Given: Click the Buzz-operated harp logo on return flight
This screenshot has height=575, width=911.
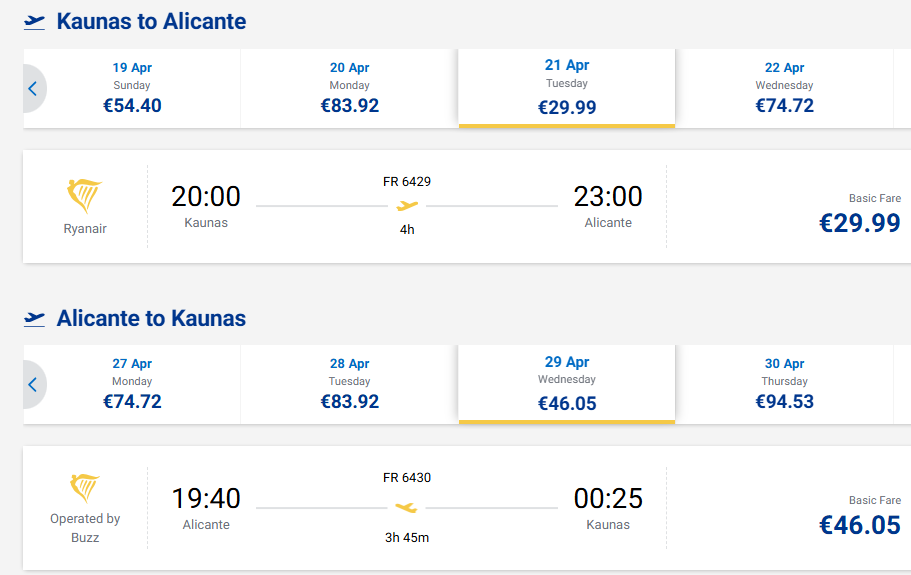Looking at the screenshot, I should coord(84,488).
